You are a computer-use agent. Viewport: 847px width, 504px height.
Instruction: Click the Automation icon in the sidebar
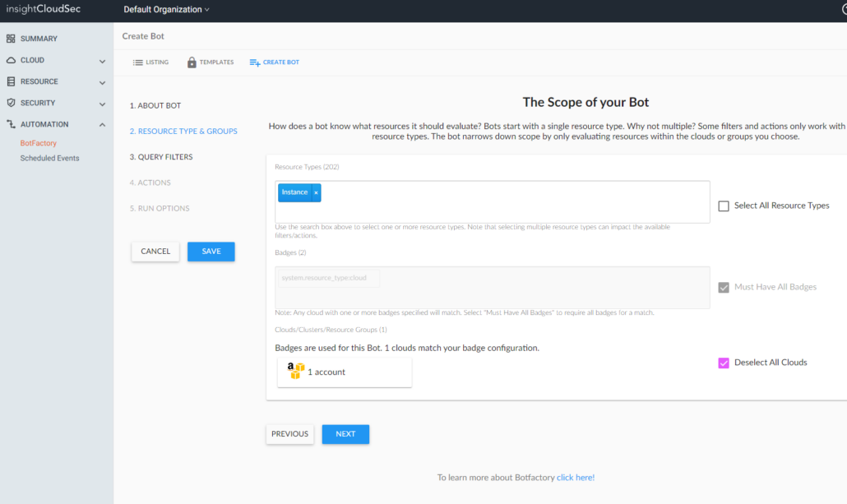pyautogui.click(x=12, y=124)
